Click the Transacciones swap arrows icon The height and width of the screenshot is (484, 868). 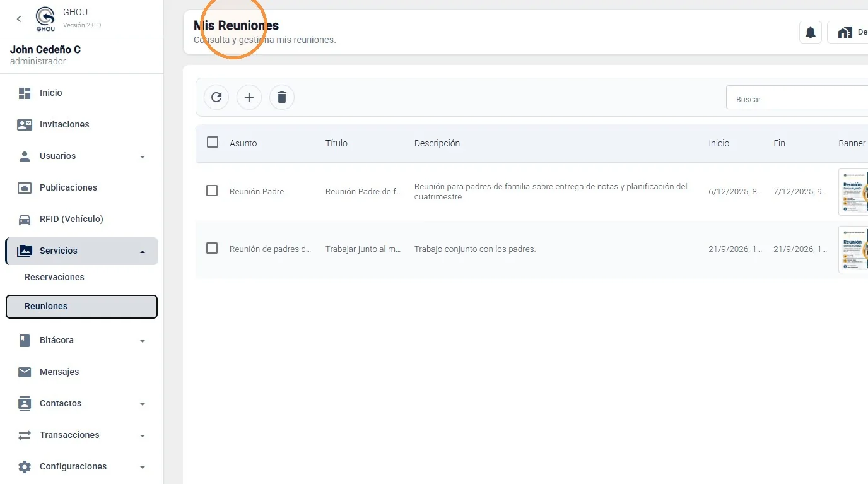pyautogui.click(x=25, y=435)
